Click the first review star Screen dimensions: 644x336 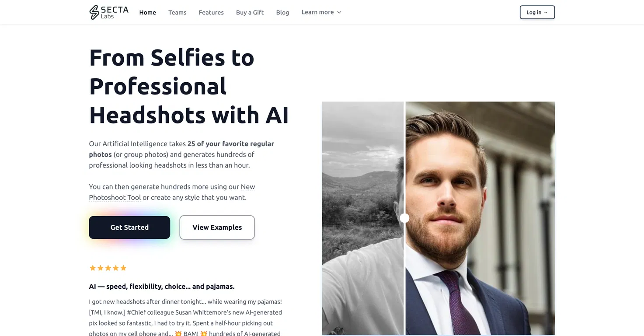pos(93,268)
